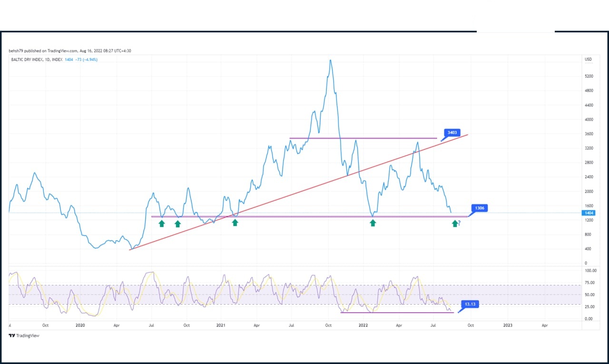Screen dimensions: 609x364
Task: Click the 3600 price axis value
Action: [x=589, y=134]
